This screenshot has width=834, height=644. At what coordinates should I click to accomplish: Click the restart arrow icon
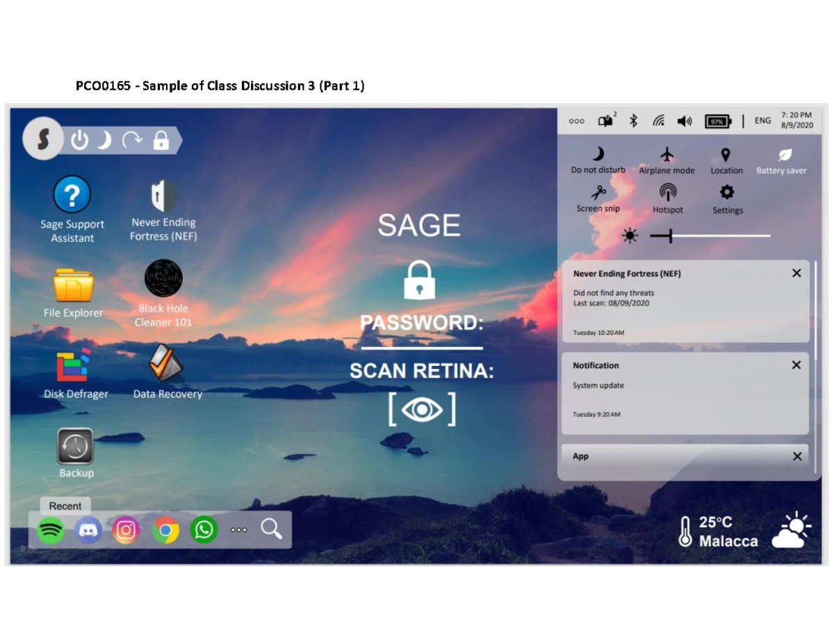click(x=132, y=141)
